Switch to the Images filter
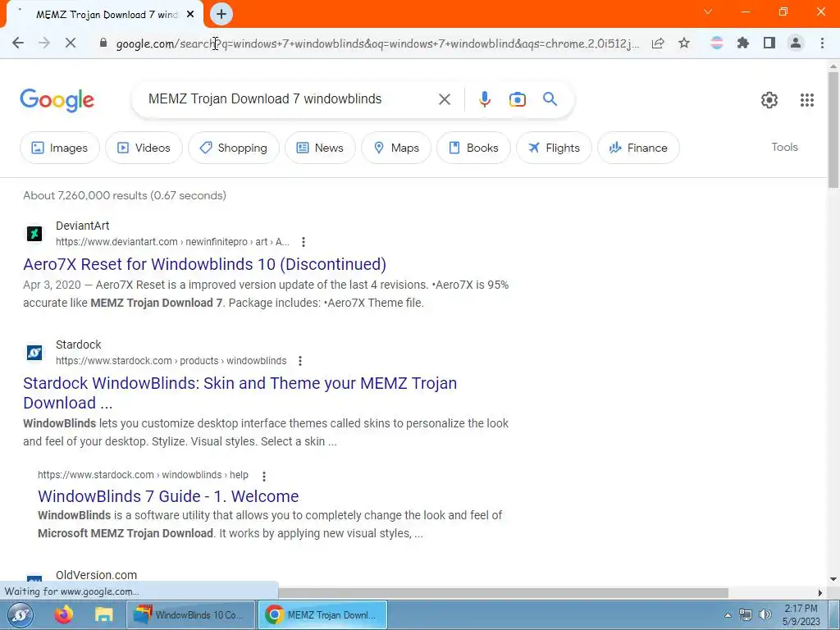Screen dimensions: 840x630 (x=59, y=148)
